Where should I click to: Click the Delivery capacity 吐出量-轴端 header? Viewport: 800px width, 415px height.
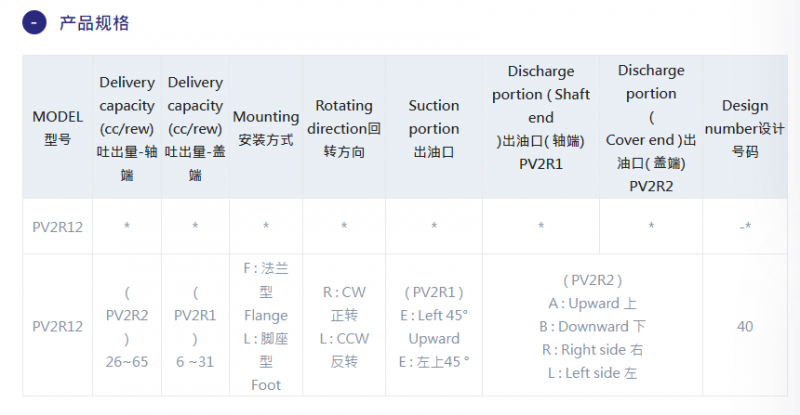(x=127, y=128)
